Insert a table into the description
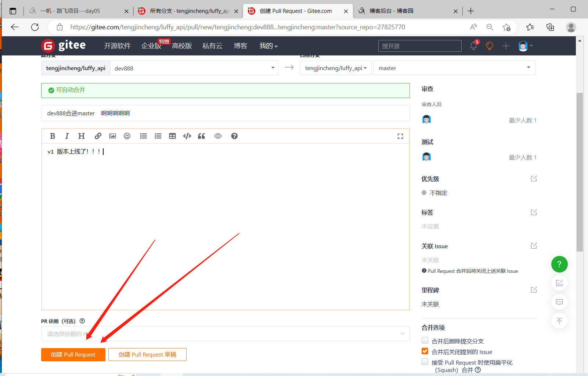 click(172, 136)
